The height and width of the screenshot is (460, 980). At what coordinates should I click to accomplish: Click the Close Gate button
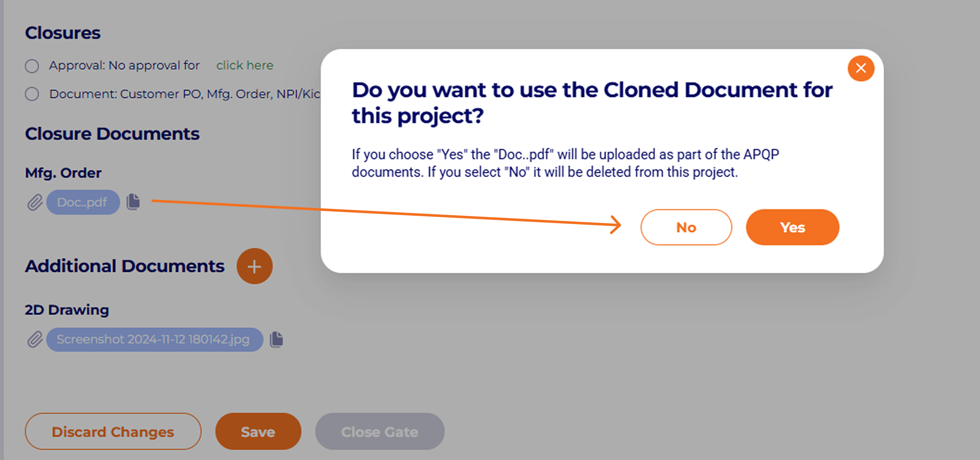(x=379, y=432)
